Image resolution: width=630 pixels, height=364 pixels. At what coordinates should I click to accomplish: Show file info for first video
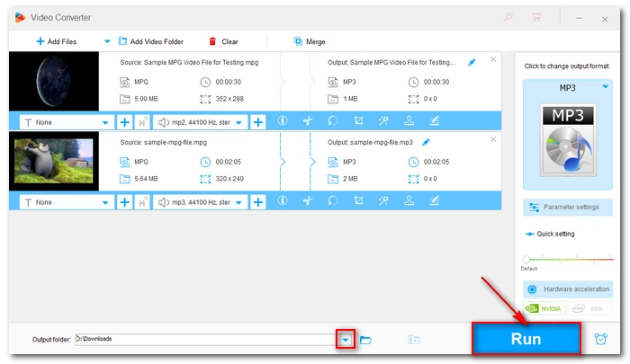click(x=283, y=120)
